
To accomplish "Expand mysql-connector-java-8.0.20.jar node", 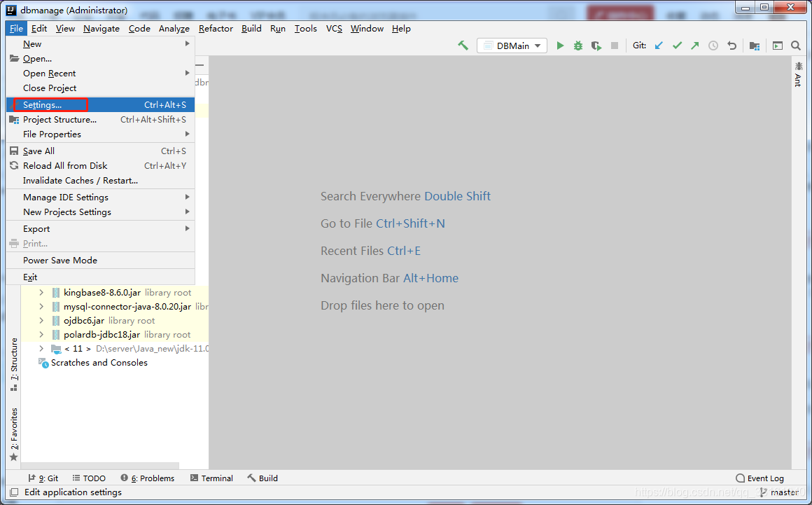I will (41, 307).
